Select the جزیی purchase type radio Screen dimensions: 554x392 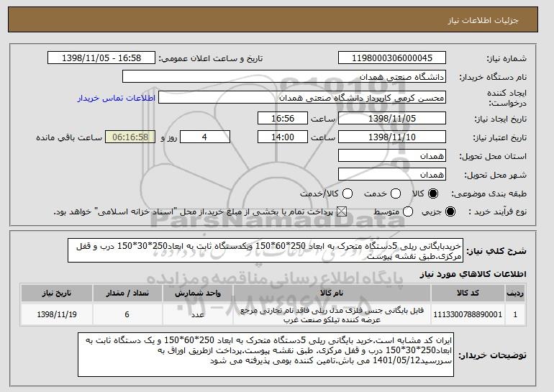(450, 211)
